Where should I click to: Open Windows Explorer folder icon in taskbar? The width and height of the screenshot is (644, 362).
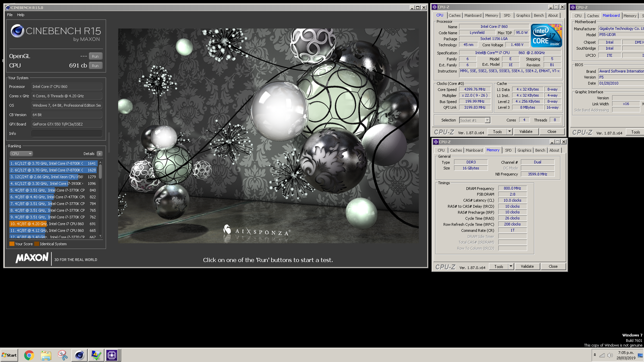(x=46, y=355)
